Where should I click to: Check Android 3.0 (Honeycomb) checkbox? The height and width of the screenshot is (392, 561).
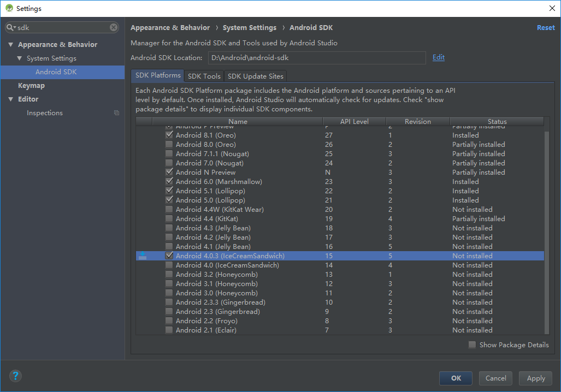pyautogui.click(x=169, y=293)
